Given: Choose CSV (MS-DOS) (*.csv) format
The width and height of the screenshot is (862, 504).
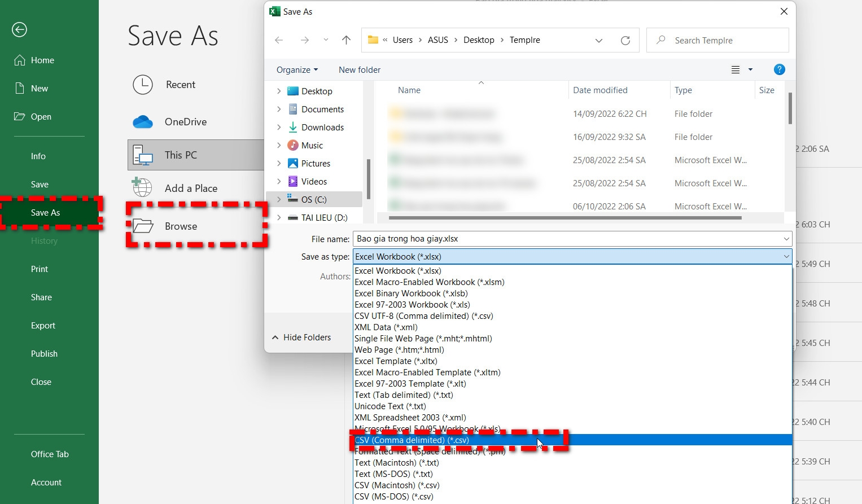Looking at the screenshot, I should tap(572, 497).
